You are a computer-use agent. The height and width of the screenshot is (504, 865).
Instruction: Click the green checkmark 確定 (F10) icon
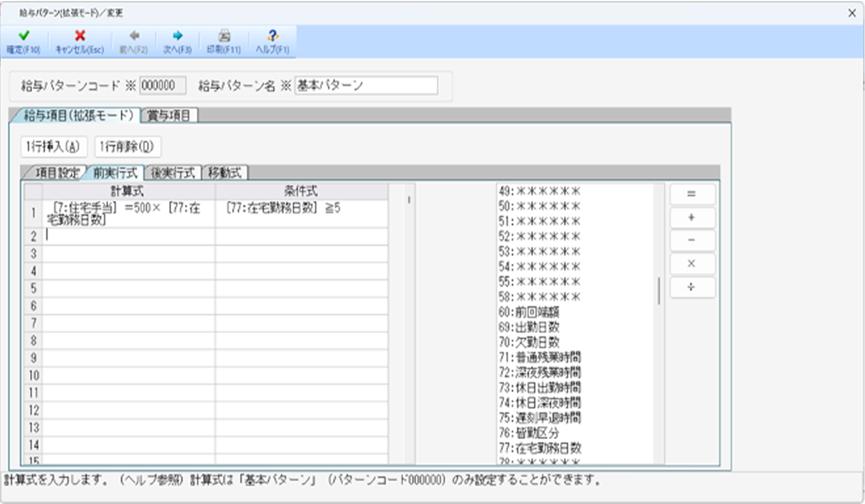[x=24, y=36]
